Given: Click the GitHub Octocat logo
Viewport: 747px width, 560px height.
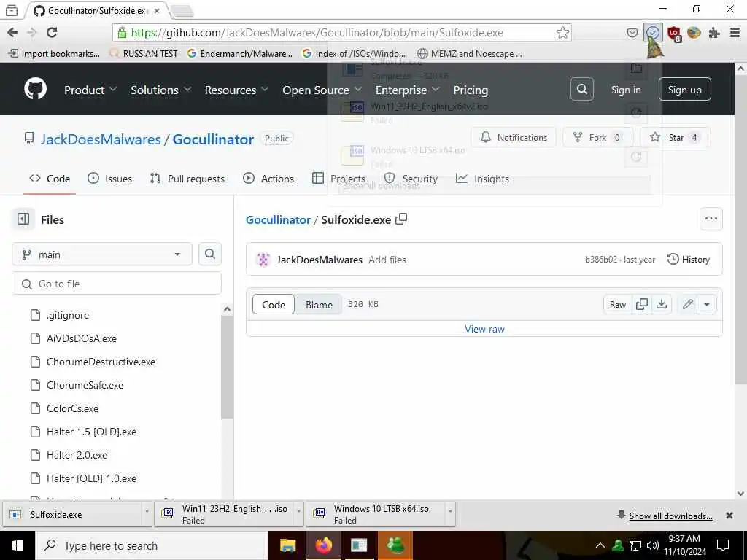Looking at the screenshot, I should point(35,89).
